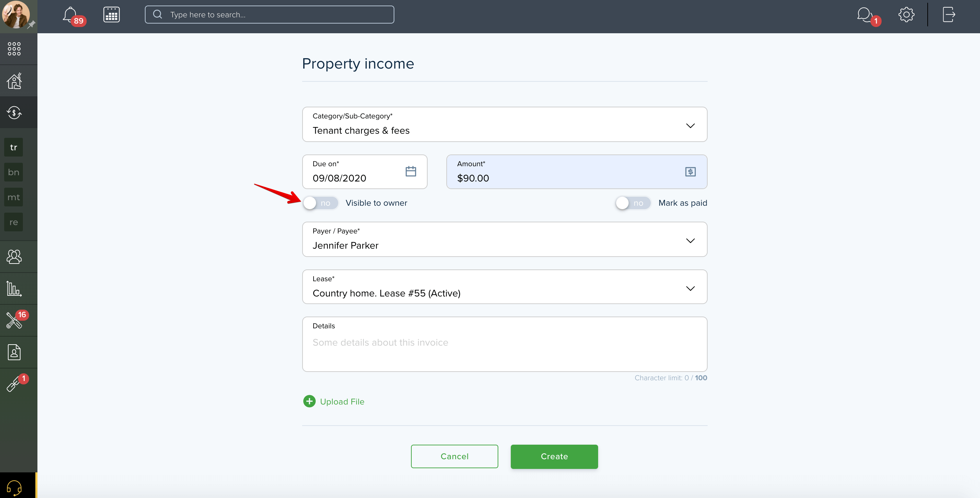
Task: Open the properties house icon in the sidebar
Action: (x=14, y=81)
